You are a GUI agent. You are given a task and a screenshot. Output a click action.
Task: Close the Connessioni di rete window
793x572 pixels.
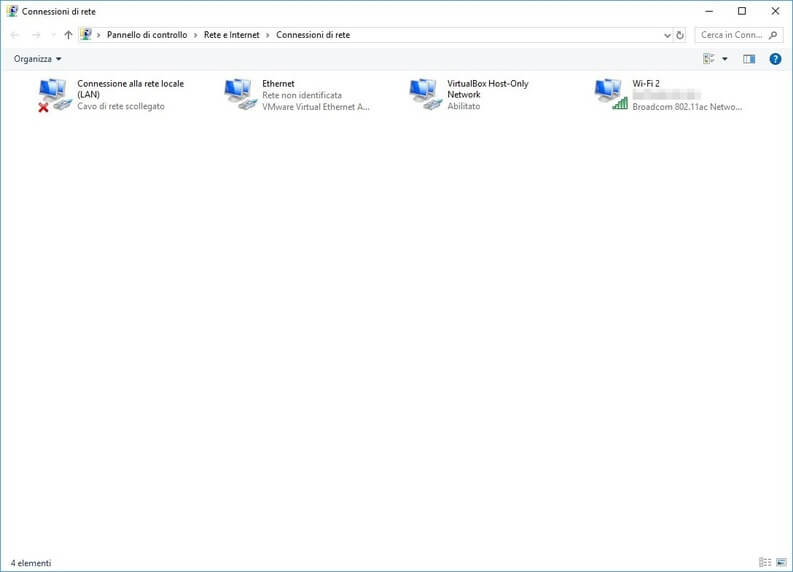click(x=775, y=11)
